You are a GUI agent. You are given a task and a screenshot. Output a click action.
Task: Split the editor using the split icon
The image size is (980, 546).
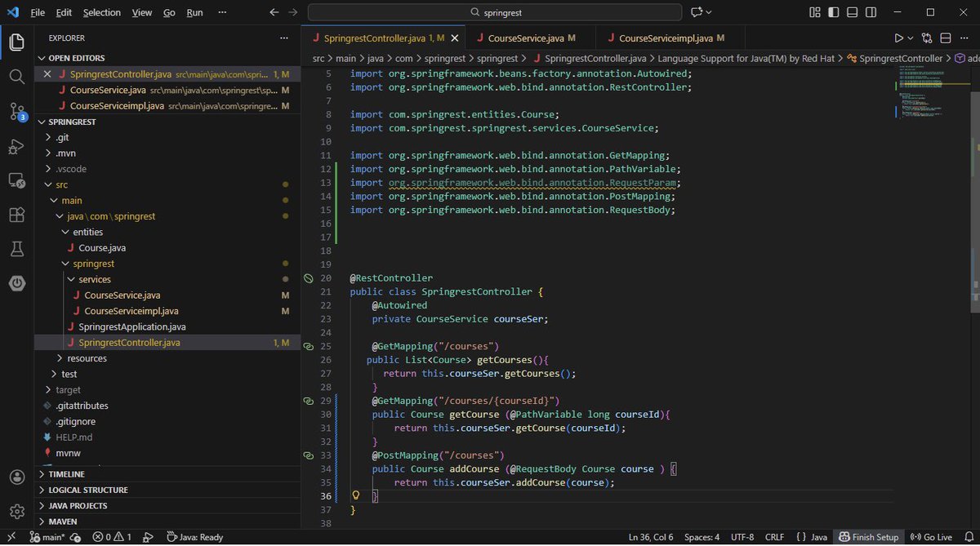point(946,38)
